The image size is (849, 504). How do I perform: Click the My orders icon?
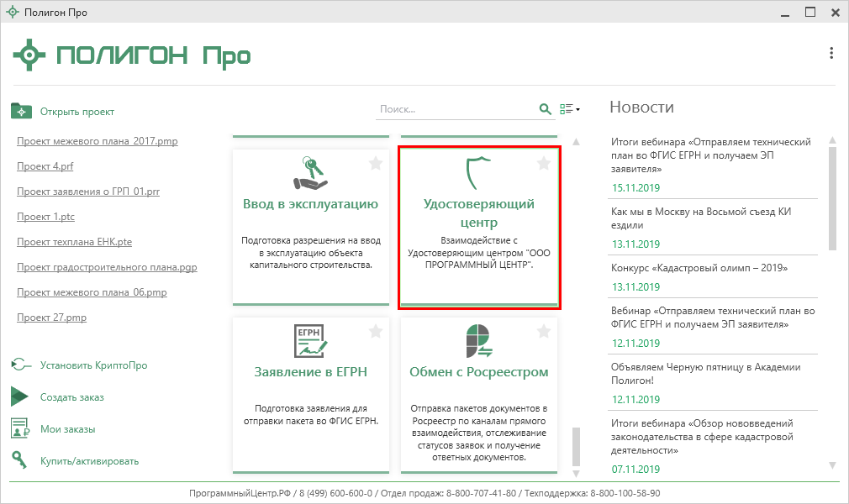pos(21,429)
